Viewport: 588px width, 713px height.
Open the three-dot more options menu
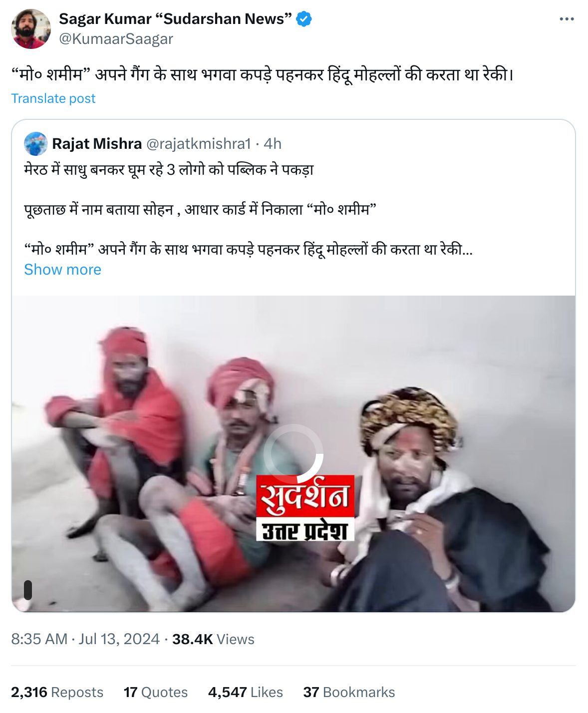[x=567, y=19]
